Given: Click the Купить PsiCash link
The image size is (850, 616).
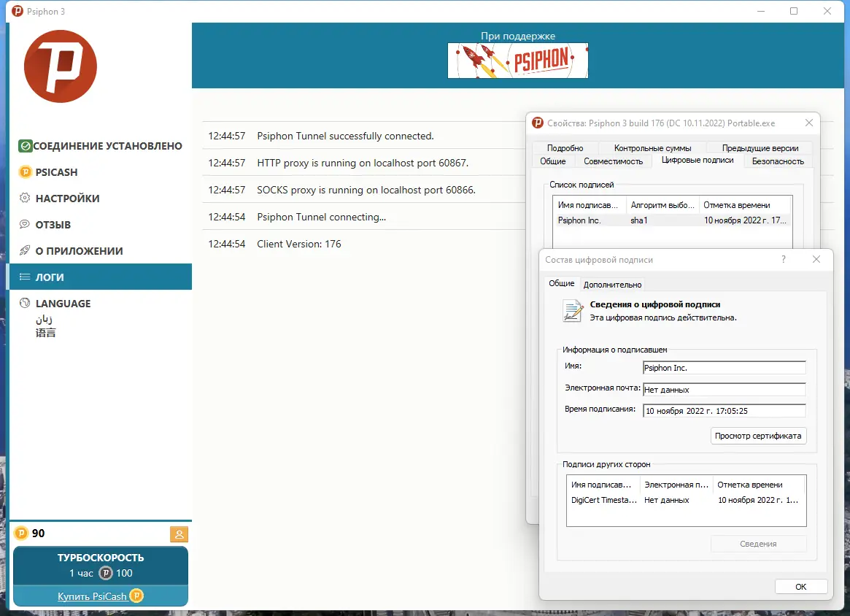Looking at the screenshot, I should tap(92, 596).
